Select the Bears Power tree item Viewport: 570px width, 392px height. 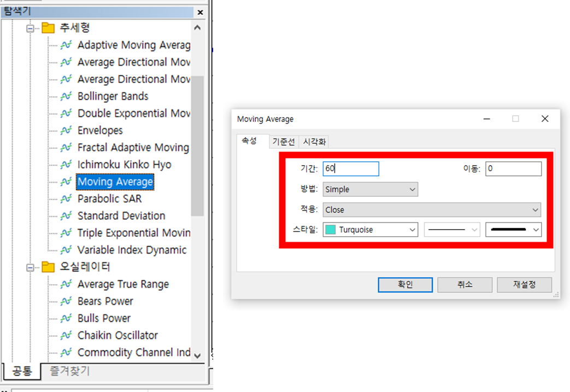coord(105,301)
